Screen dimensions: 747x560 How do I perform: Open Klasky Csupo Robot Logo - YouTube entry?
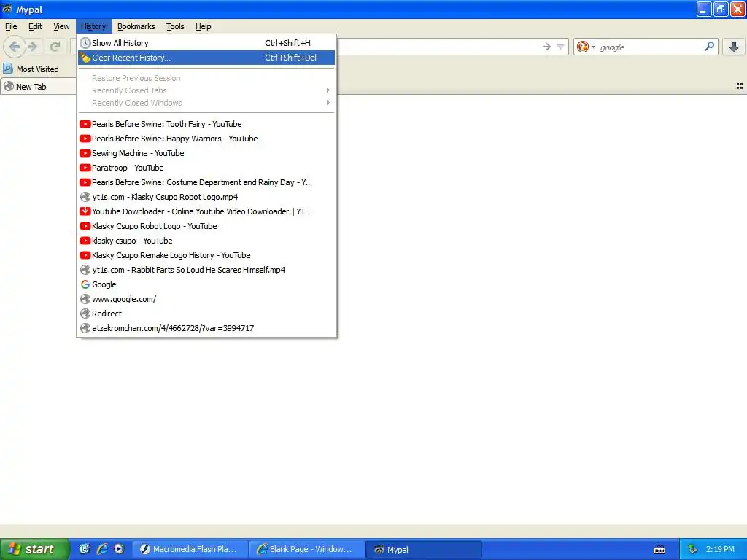tap(206, 226)
